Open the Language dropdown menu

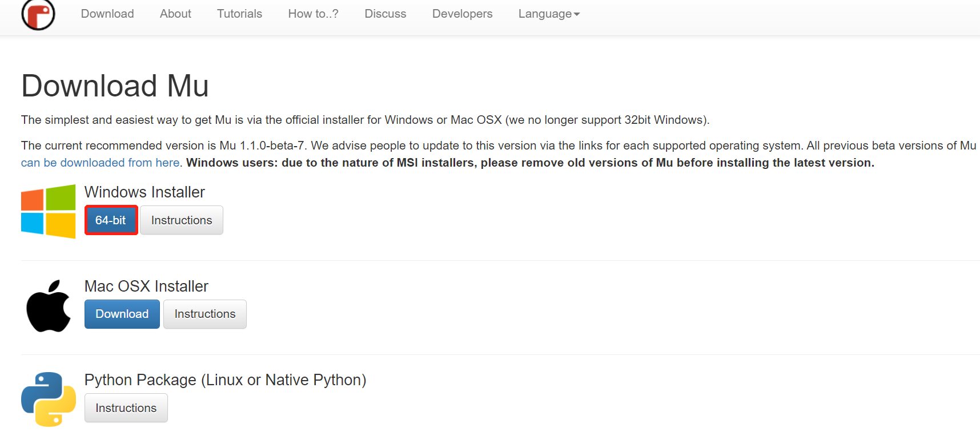[549, 14]
